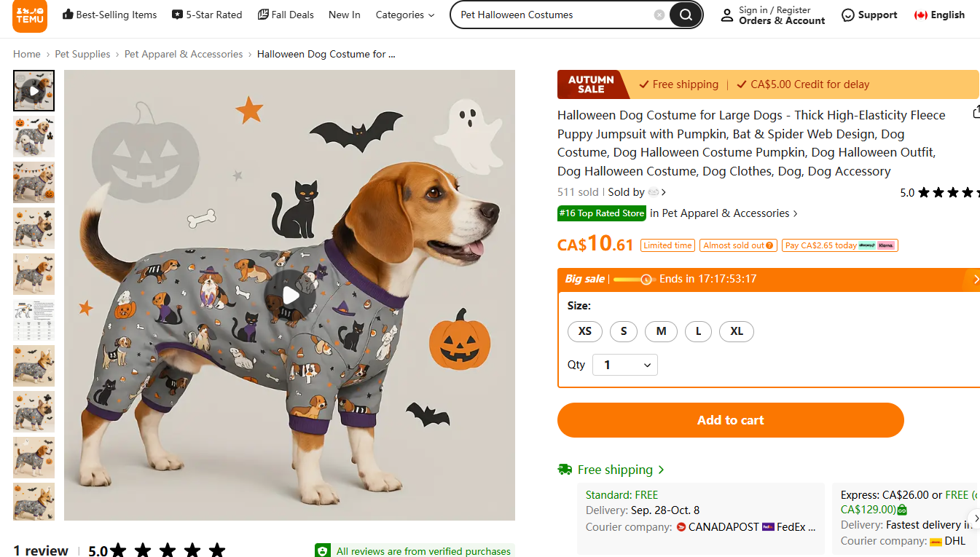Click Add to cart button
The height and width of the screenshot is (557, 980).
730,420
